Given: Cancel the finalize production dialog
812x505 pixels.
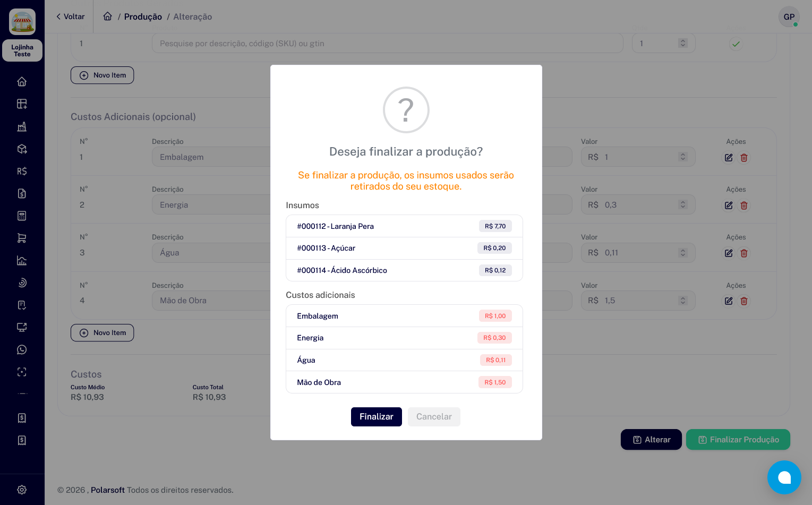Looking at the screenshot, I should point(434,417).
